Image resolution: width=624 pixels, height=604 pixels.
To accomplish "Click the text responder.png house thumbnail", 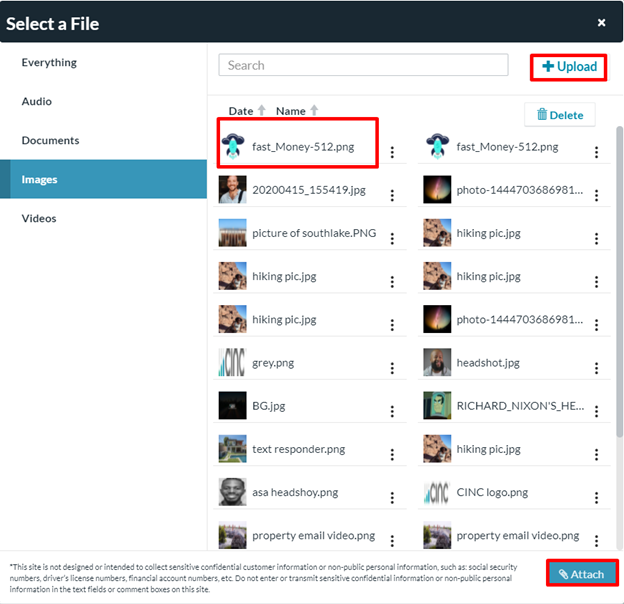I will [x=232, y=448].
